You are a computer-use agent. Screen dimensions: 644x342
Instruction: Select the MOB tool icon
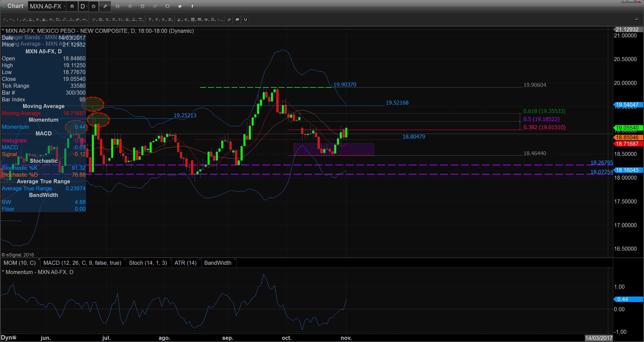tap(199, 20)
